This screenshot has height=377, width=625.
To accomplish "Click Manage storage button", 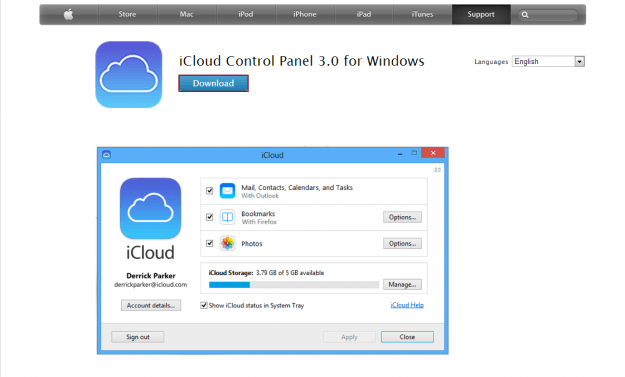I will [x=402, y=285].
